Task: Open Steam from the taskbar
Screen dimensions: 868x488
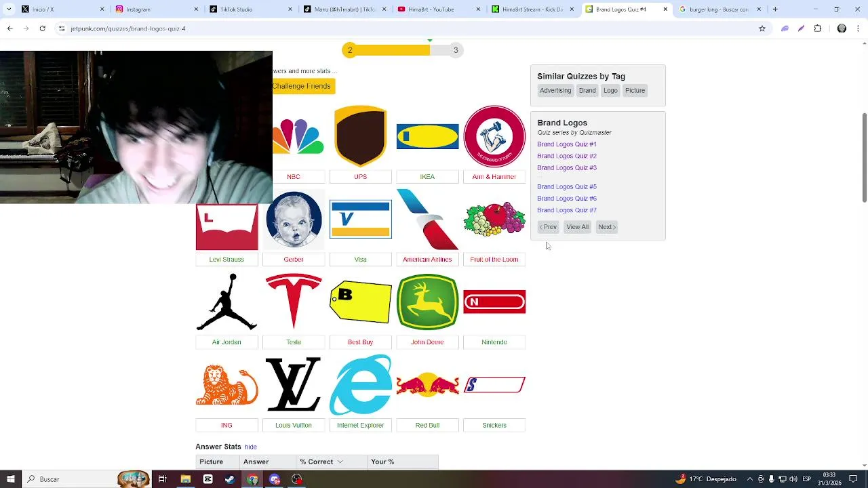Action: coord(230,479)
